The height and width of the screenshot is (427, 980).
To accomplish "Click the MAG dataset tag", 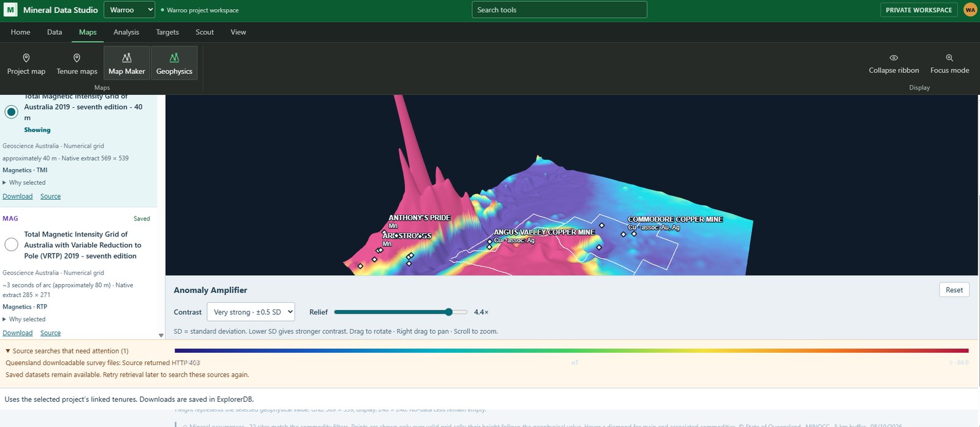I will tap(10, 219).
